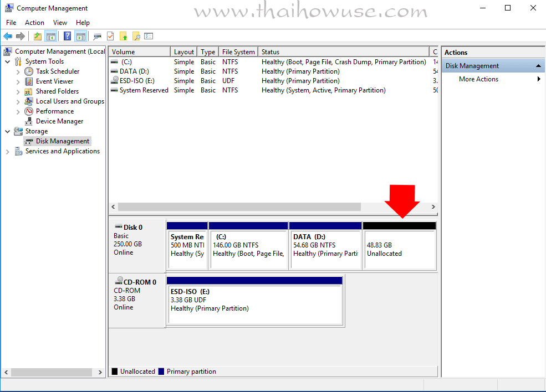Click the Up one level folder icon
This screenshot has width=546, height=392.
[x=38, y=36]
